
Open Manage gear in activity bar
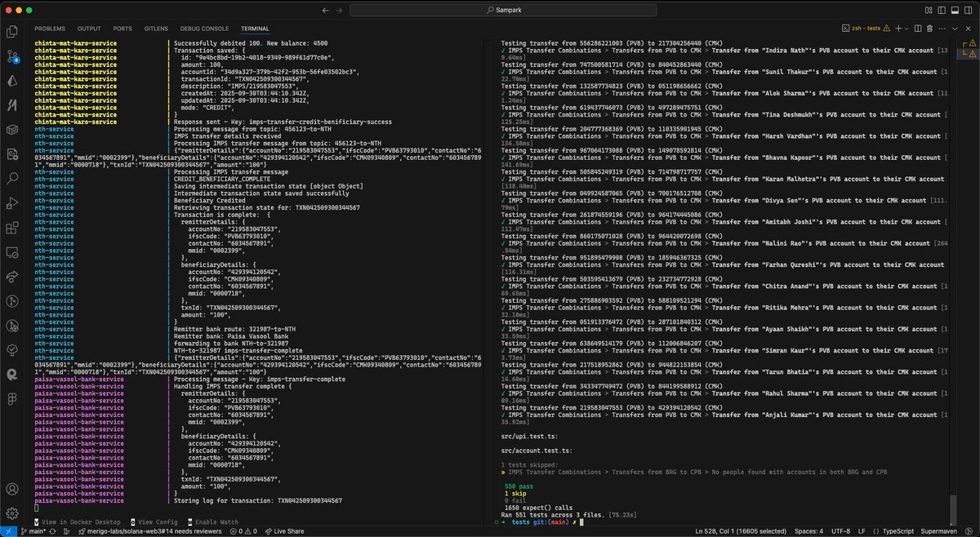pyautogui.click(x=11, y=513)
